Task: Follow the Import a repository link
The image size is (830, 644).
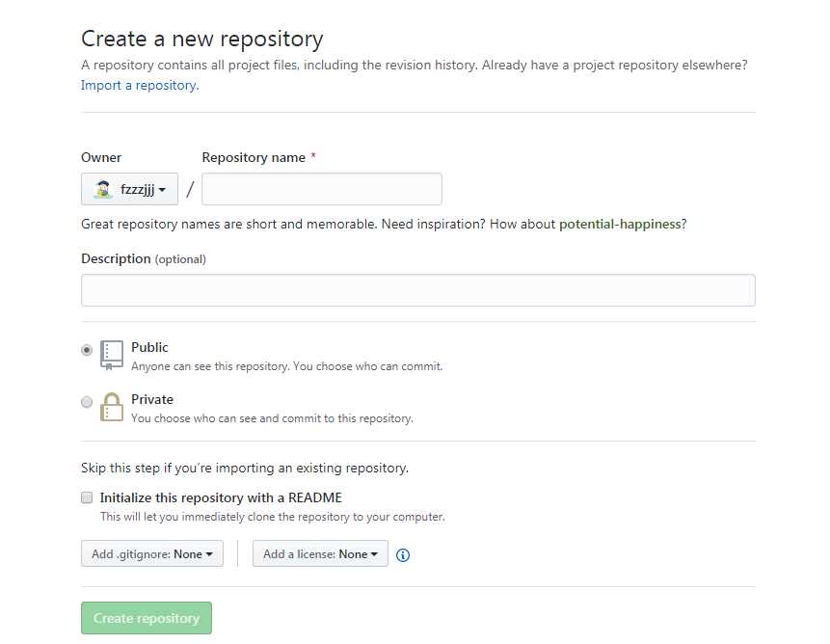Action: [140, 85]
